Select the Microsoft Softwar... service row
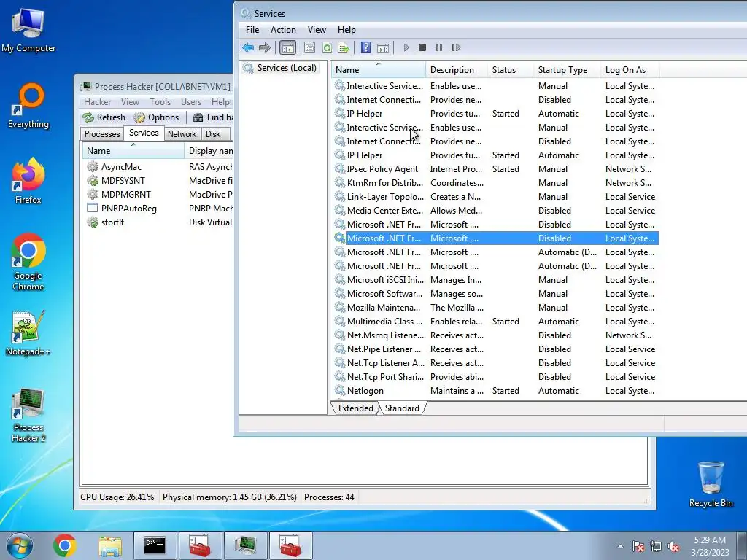This screenshot has height=560, width=747. tap(495, 294)
